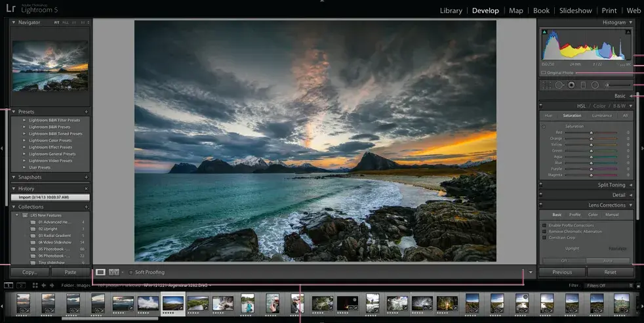
Task: Go back with filmstrip left arrow
Action: (43, 285)
